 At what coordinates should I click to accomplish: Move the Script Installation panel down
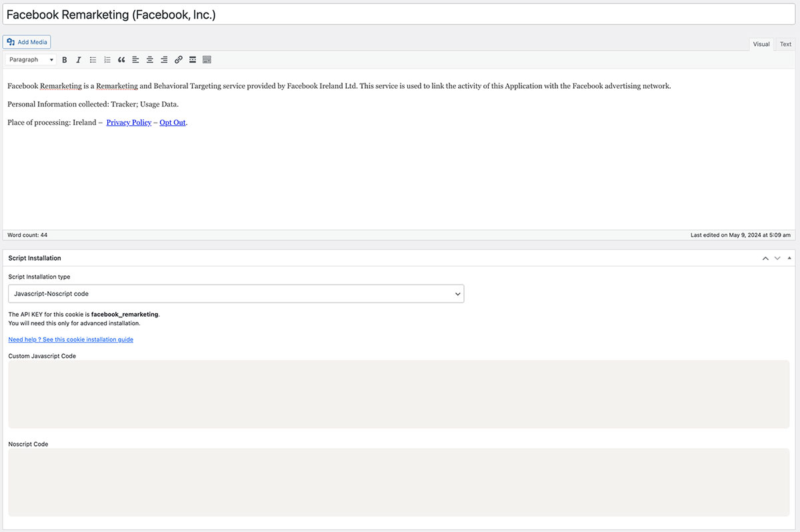(777, 258)
